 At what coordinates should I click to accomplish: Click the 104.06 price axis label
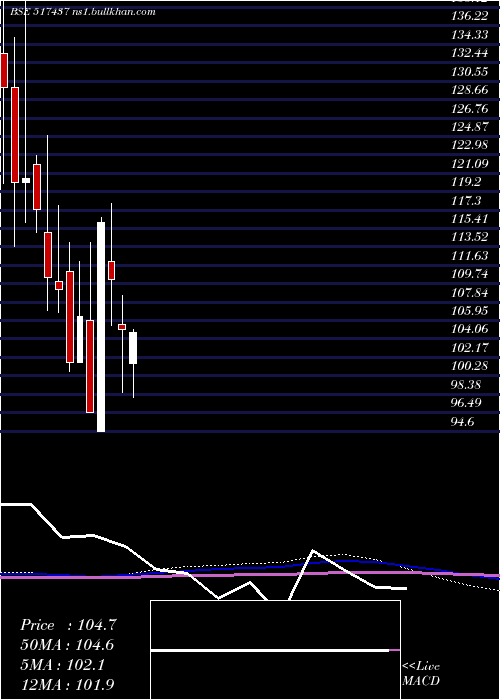pos(469,329)
